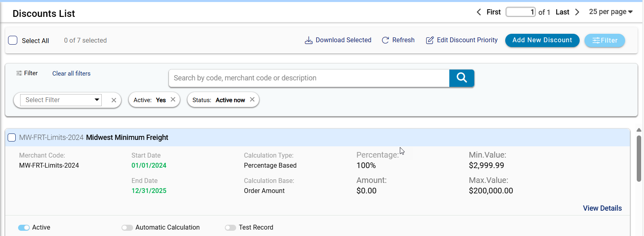Remove the Active: Yes filter chip
Image resolution: width=644 pixels, height=236 pixels.
click(x=173, y=100)
